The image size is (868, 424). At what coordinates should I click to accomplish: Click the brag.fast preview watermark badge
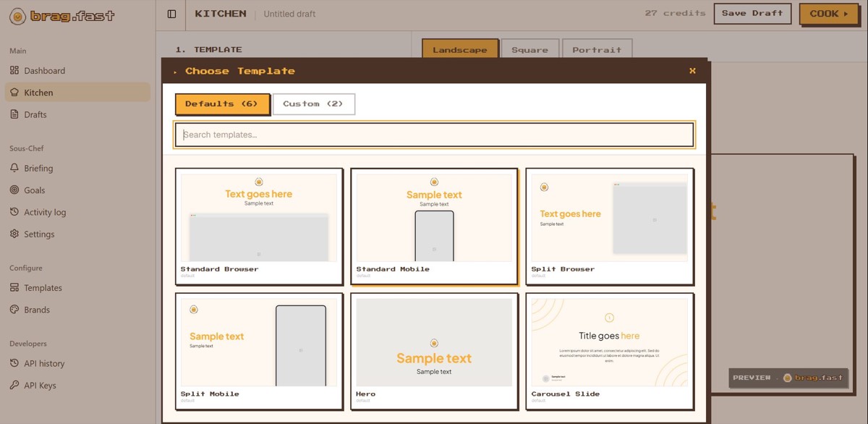(788, 378)
